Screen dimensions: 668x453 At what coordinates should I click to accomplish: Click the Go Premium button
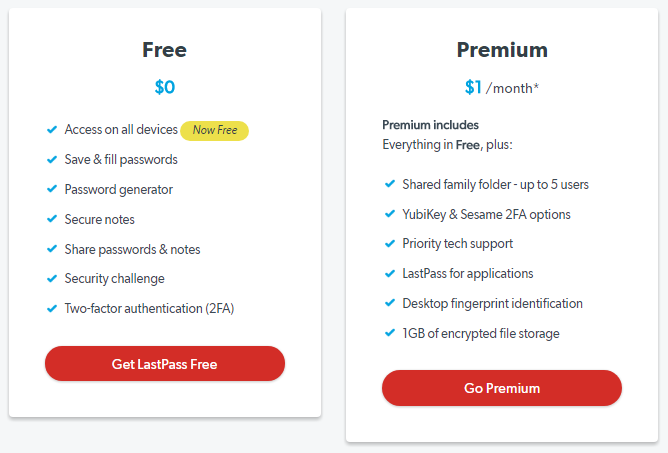tap(501, 388)
